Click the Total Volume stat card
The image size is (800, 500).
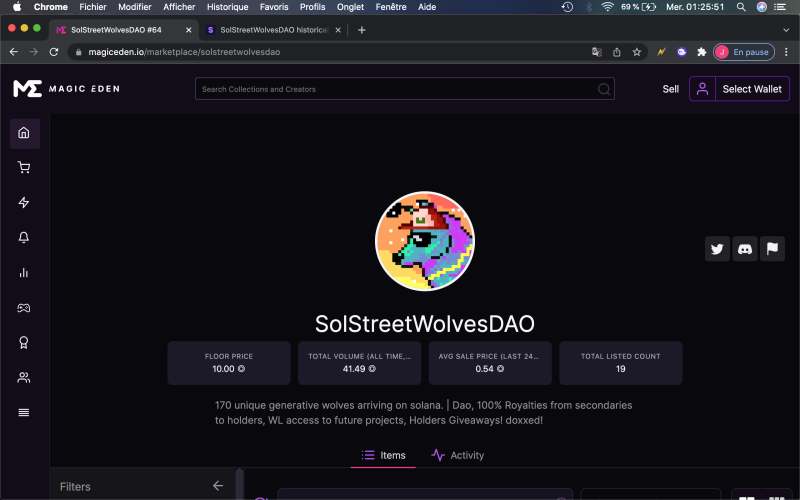click(x=360, y=363)
